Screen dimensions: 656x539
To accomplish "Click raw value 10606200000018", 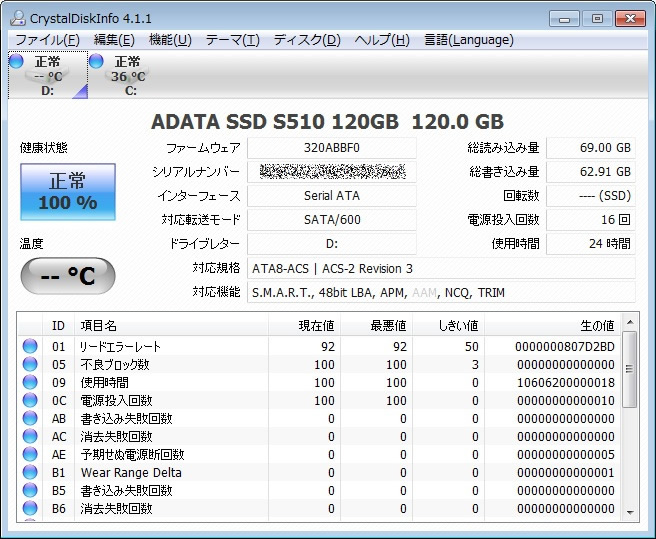I will [x=566, y=382].
